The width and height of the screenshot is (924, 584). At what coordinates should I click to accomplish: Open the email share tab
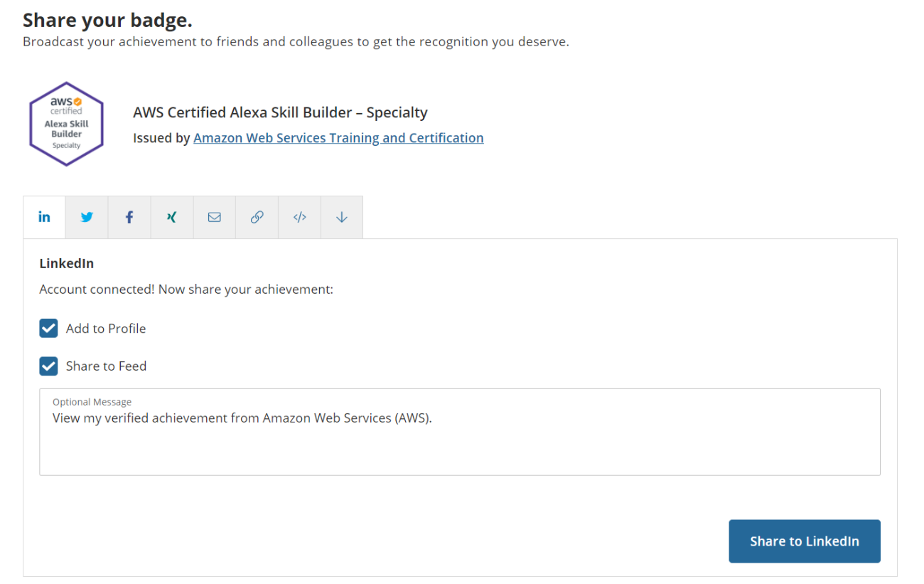[x=214, y=217]
